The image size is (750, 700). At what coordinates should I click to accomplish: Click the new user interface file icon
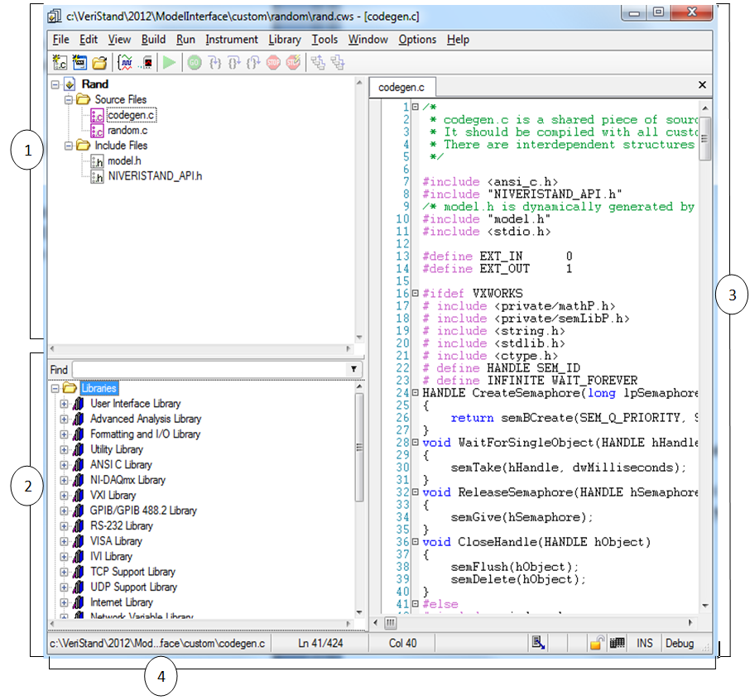pyautogui.click(x=79, y=62)
